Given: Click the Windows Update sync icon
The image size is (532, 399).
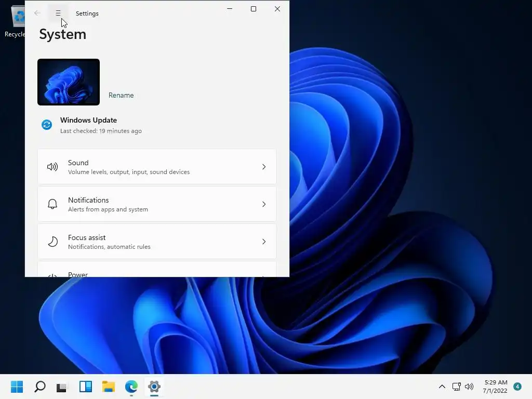Looking at the screenshot, I should tap(47, 125).
